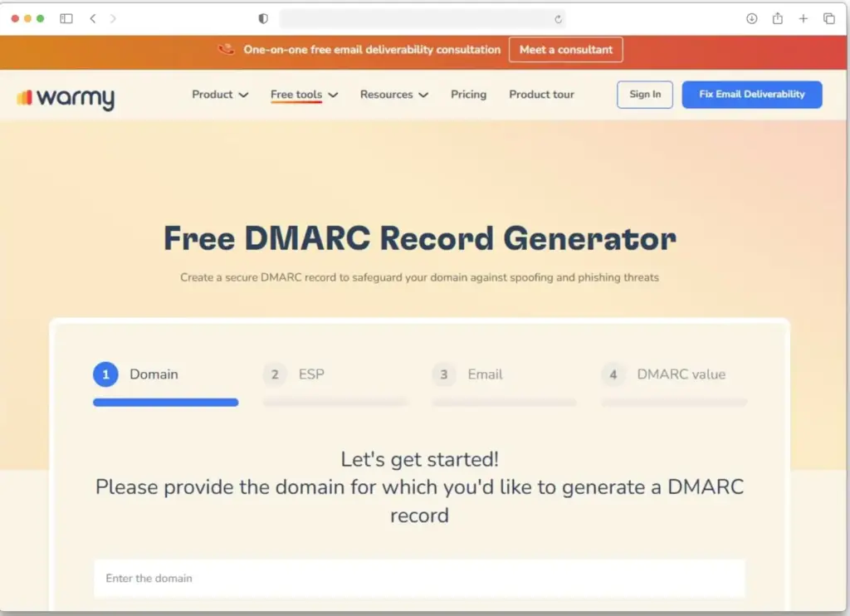Click the privacy shield icon beside address bar

point(262,18)
